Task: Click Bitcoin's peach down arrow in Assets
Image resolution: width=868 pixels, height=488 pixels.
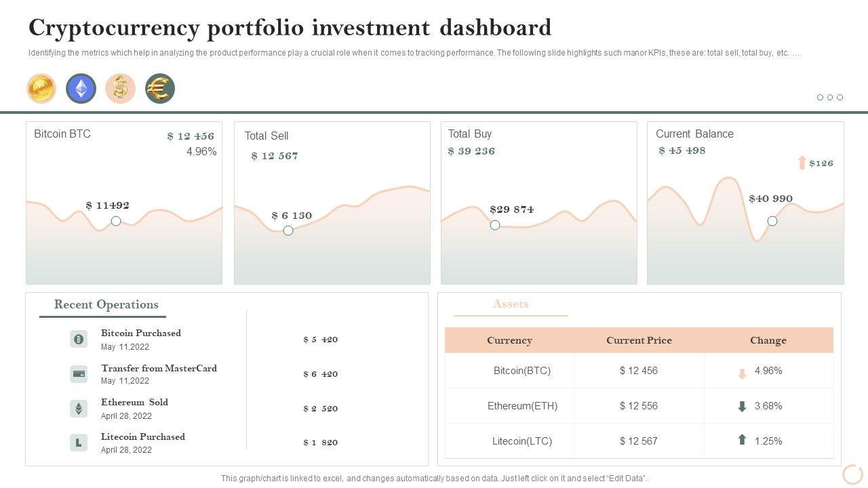Action: pyautogui.click(x=742, y=373)
